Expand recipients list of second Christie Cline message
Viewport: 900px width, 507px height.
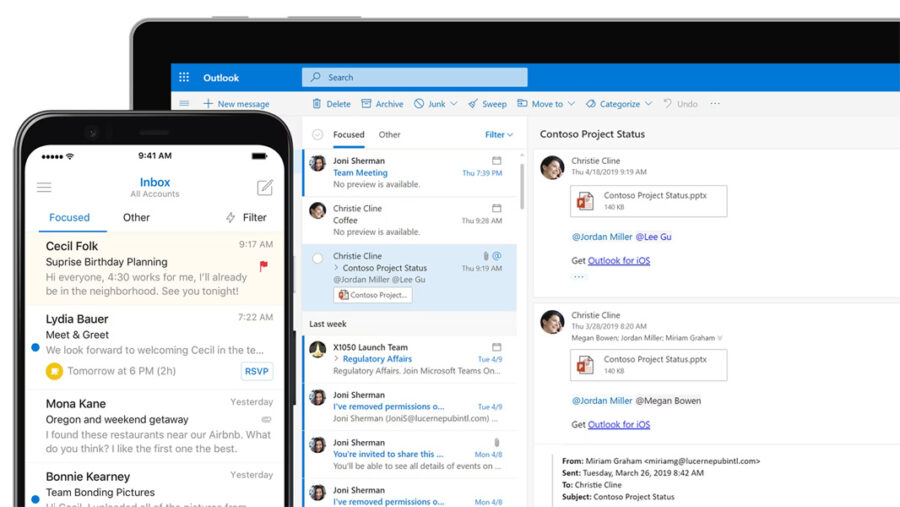(x=720, y=338)
